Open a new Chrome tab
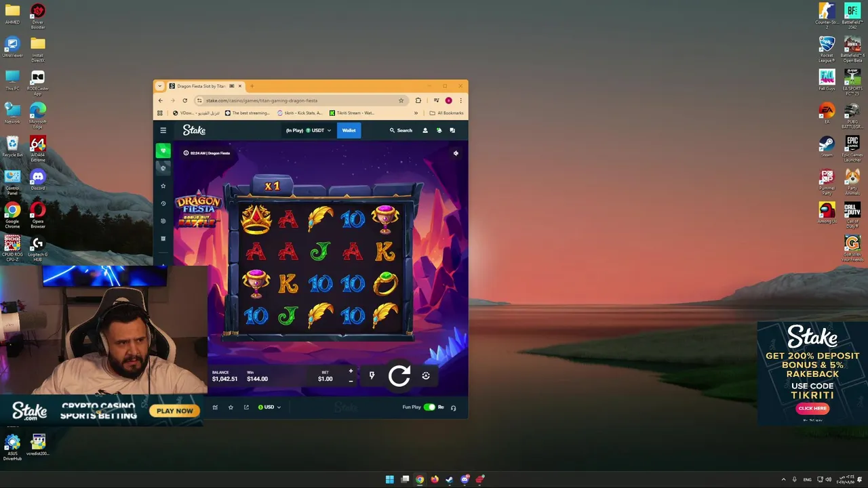This screenshot has height=488, width=868. pos(252,86)
